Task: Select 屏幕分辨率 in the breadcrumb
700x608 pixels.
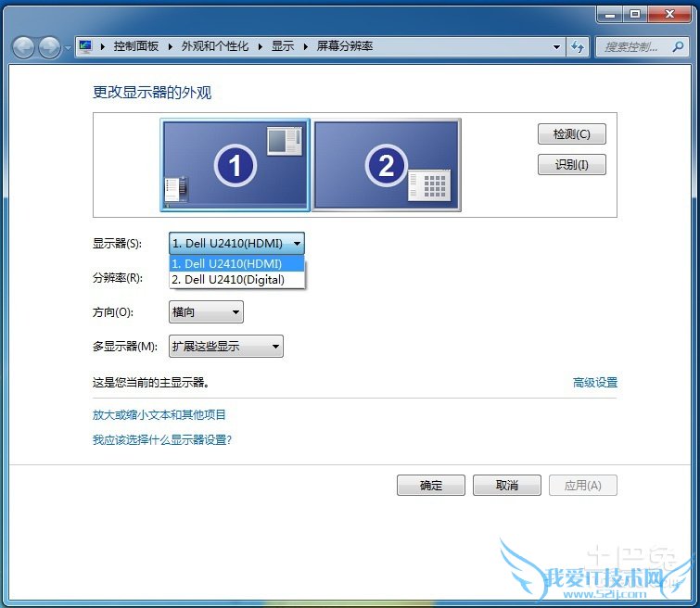Action: coord(345,46)
